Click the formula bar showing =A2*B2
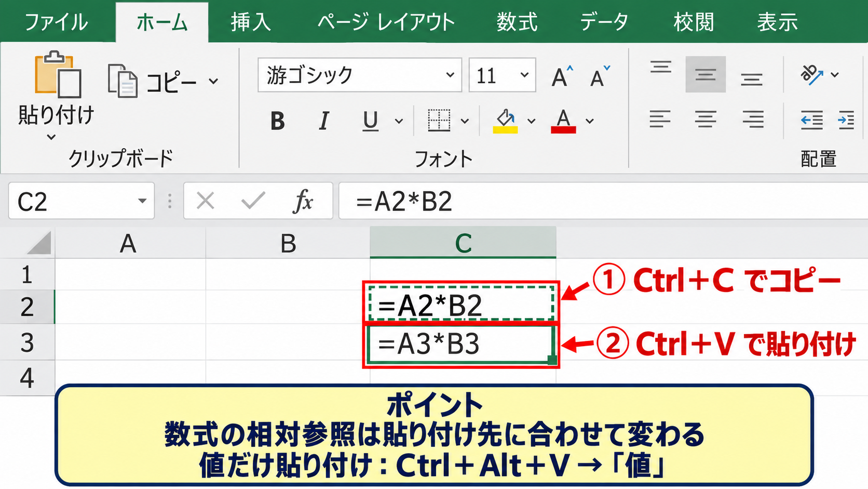868x489 pixels. coord(603,201)
